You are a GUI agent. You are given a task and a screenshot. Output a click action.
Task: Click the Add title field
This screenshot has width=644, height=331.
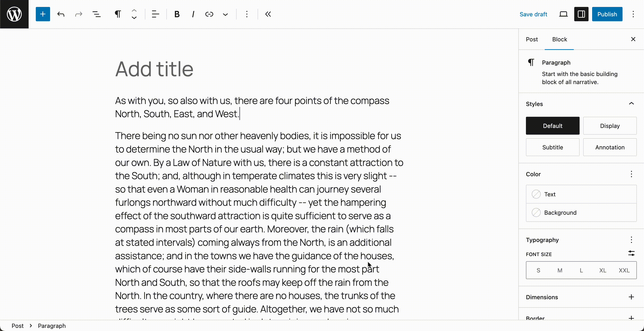154,69
